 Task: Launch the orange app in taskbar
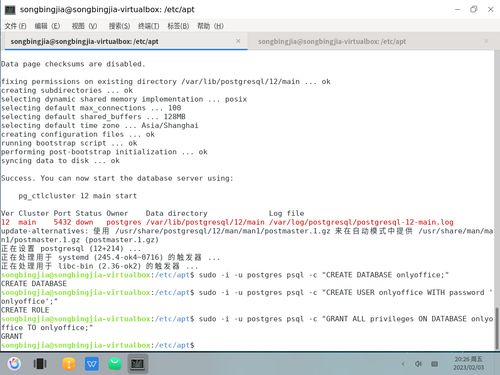point(69,364)
